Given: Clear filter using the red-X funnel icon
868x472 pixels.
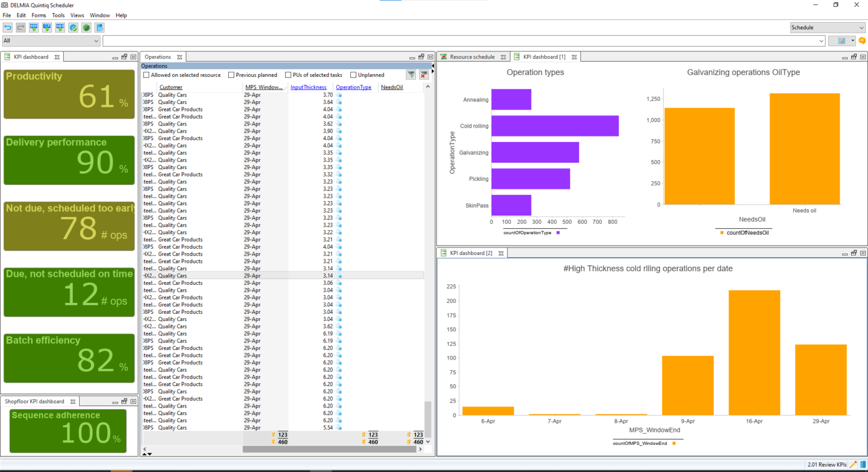Looking at the screenshot, I should click(x=423, y=75).
